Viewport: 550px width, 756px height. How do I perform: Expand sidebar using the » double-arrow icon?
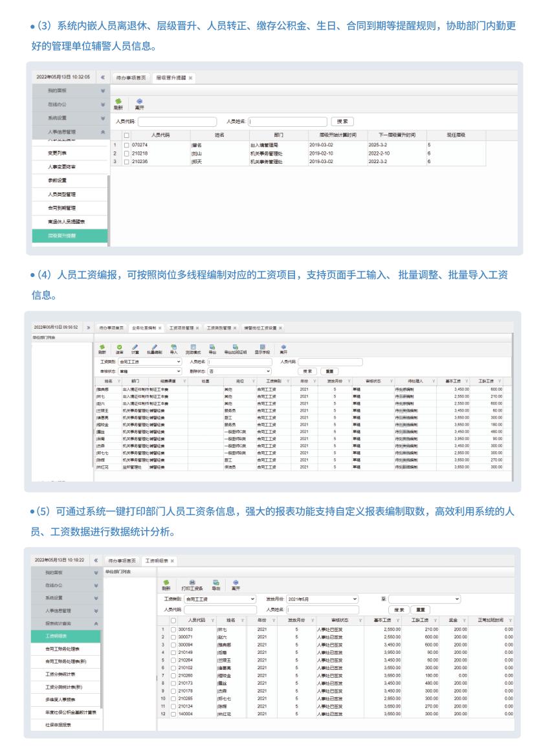pyautogui.click(x=88, y=328)
